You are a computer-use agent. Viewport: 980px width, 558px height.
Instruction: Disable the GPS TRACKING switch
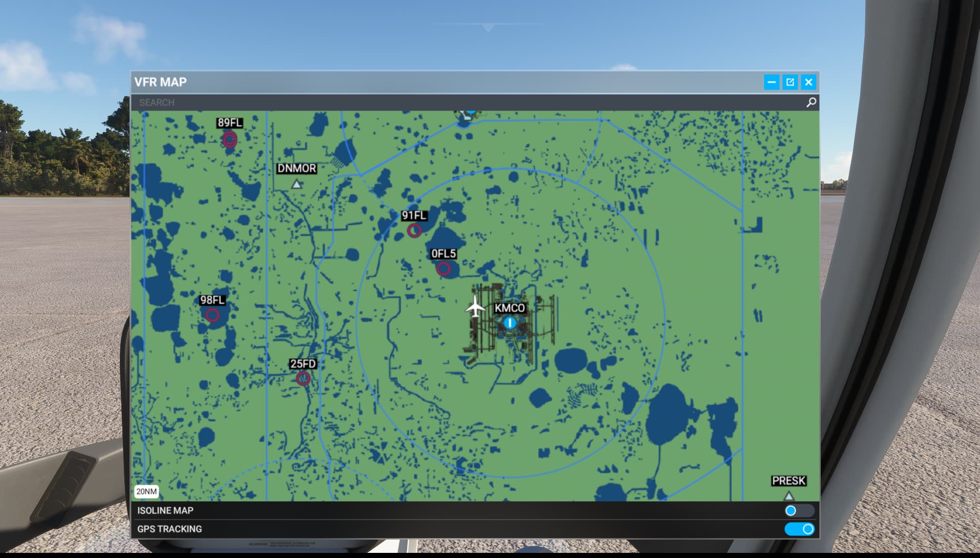(x=799, y=529)
